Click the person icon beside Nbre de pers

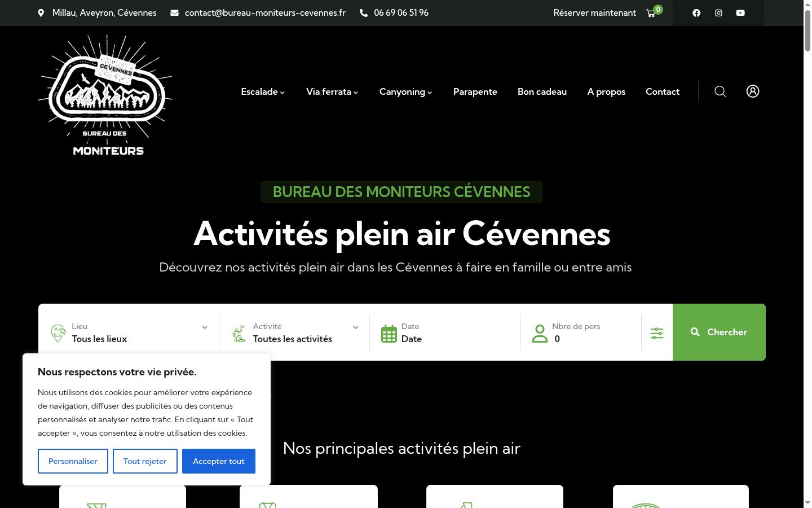(x=540, y=333)
